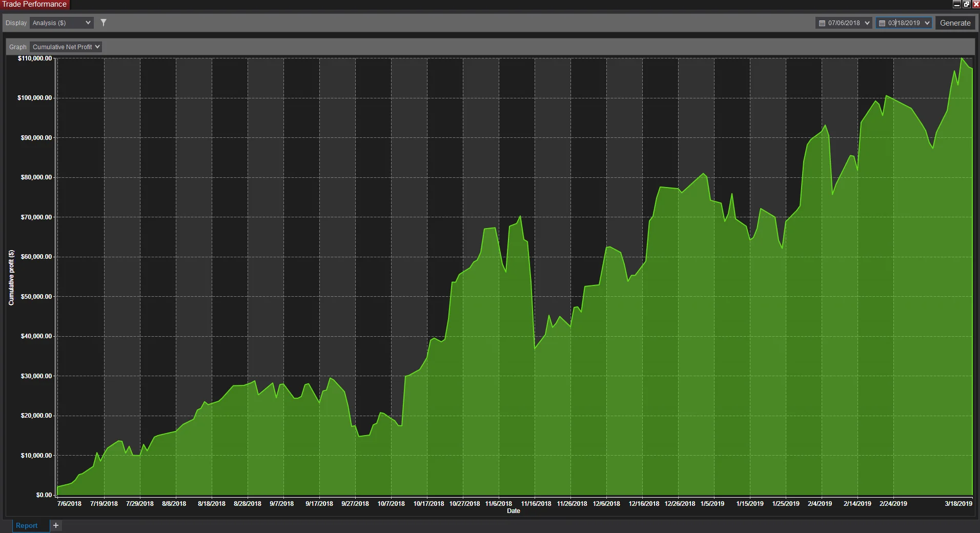Click the 1/5/2019 date label
Screen dimensions: 980x533
pyautogui.click(x=712, y=504)
